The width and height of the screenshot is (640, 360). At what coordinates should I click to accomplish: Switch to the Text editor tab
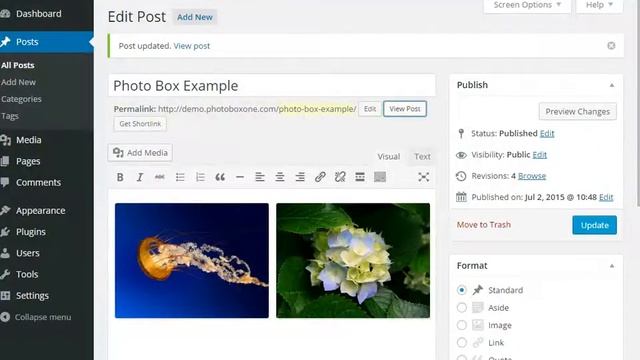tap(422, 157)
